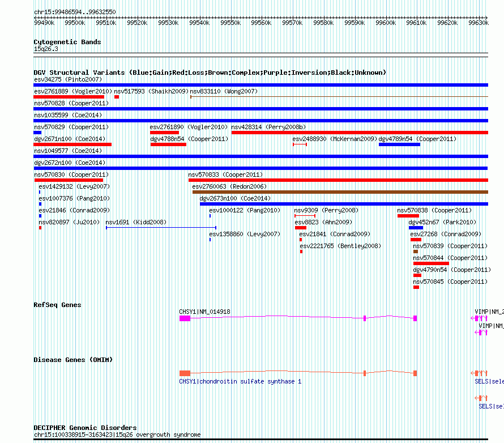
Task: Open variant nsv1049577 (Coe2014)
Action: [x=68, y=151]
